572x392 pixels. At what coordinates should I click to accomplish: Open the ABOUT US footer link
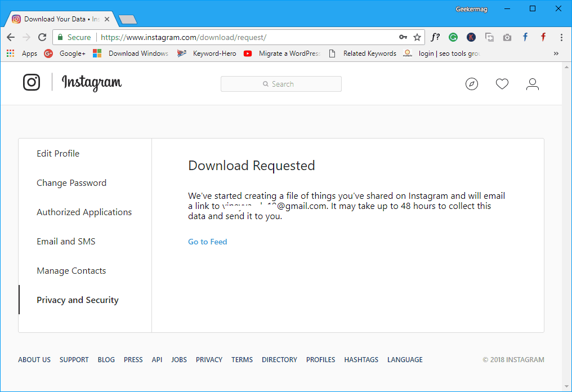(34, 359)
